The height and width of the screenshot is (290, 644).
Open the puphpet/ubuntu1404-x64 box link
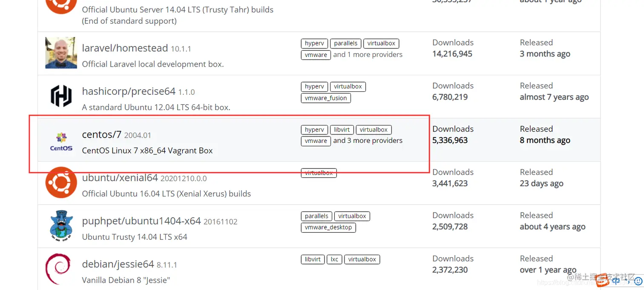pyautogui.click(x=141, y=221)
